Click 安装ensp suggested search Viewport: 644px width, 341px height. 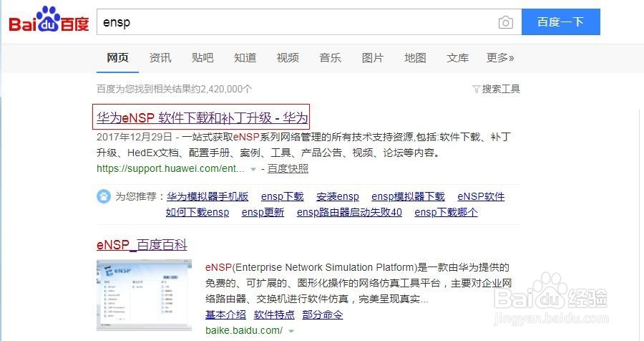pyautogui.click(x=338, y=196)
